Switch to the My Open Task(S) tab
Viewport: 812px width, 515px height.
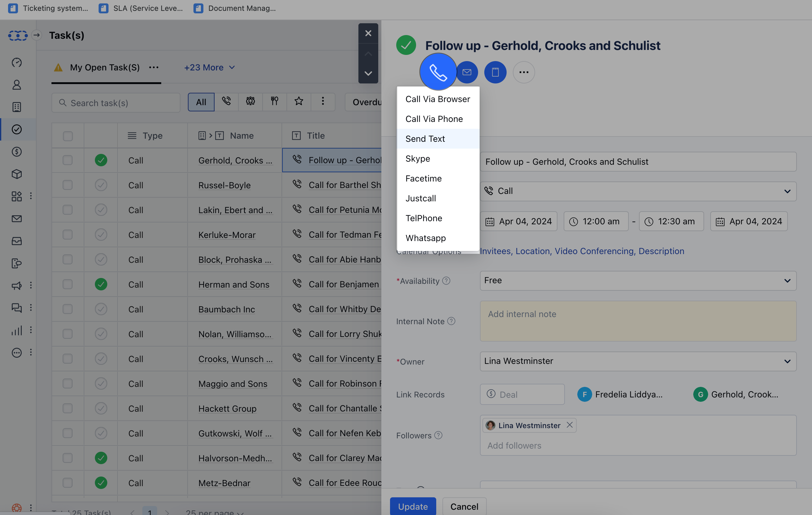(x=104, y=67)
